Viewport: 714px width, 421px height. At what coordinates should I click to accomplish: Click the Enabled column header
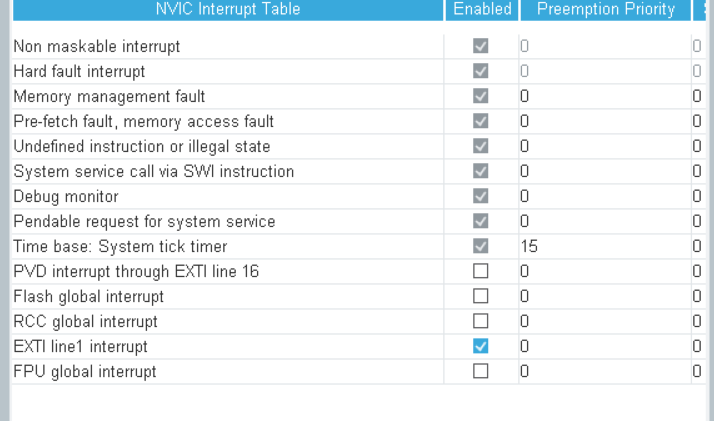(x=482, y=10)
